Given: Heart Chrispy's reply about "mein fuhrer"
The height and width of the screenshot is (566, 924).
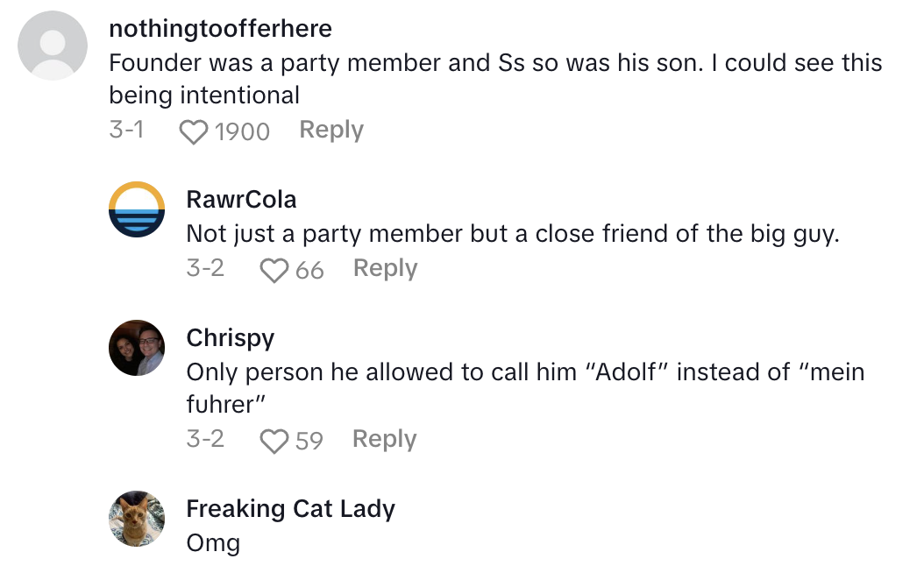Looking at the screenshot, I should pos(274,441).
